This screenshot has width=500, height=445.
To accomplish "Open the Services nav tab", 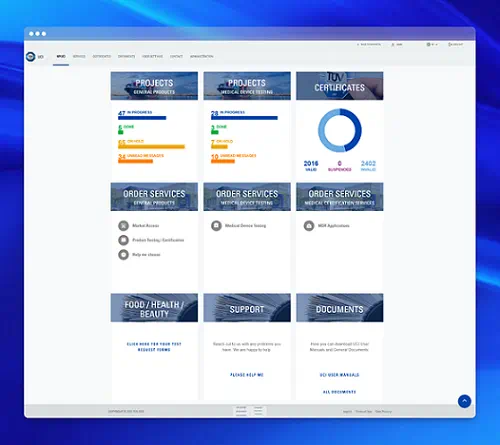I will pyautogui.click(x=79, y=56).
